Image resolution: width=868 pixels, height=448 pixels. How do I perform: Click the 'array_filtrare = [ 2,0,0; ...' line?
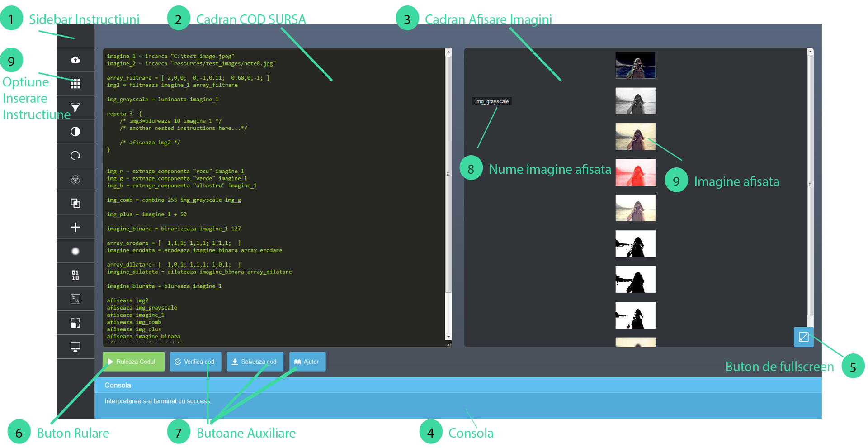[188, 78]
